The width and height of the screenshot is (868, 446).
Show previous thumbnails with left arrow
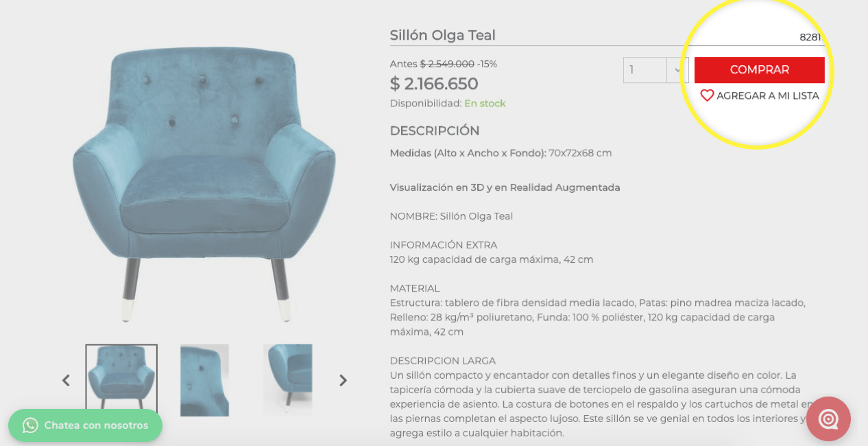click(66, 380)
